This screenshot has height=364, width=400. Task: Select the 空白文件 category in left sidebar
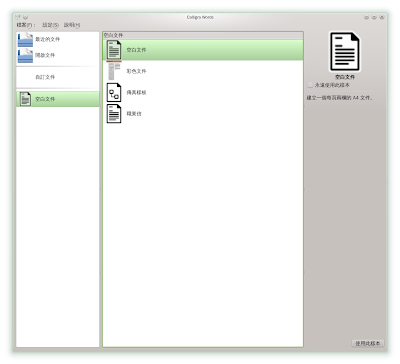pos(58,99)
